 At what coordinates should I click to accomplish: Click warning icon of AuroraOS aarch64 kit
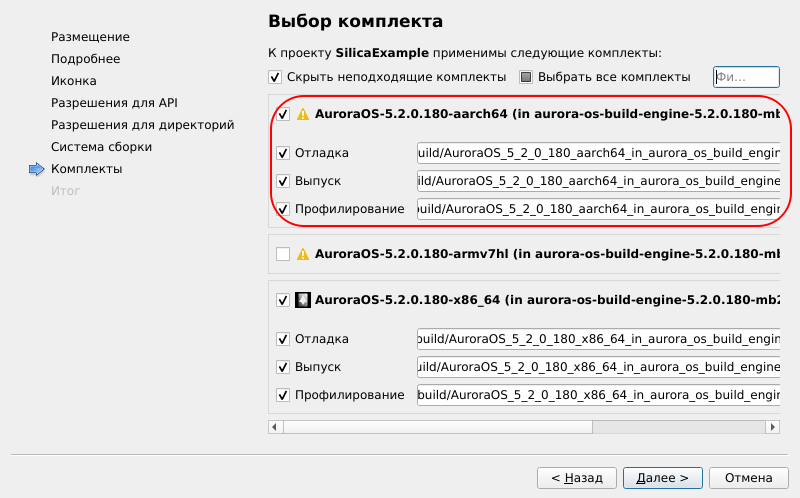(303, 114)
